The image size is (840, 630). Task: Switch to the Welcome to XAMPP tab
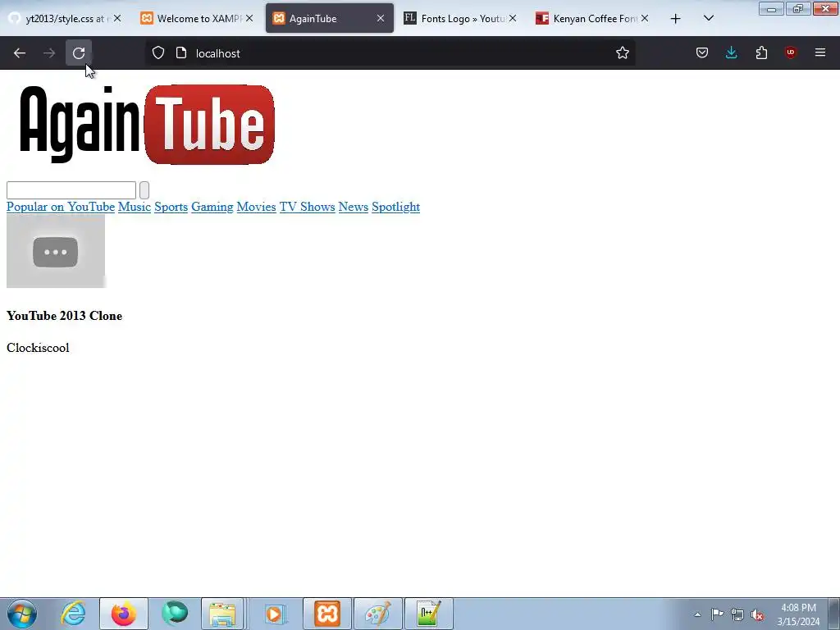[197, 19]
